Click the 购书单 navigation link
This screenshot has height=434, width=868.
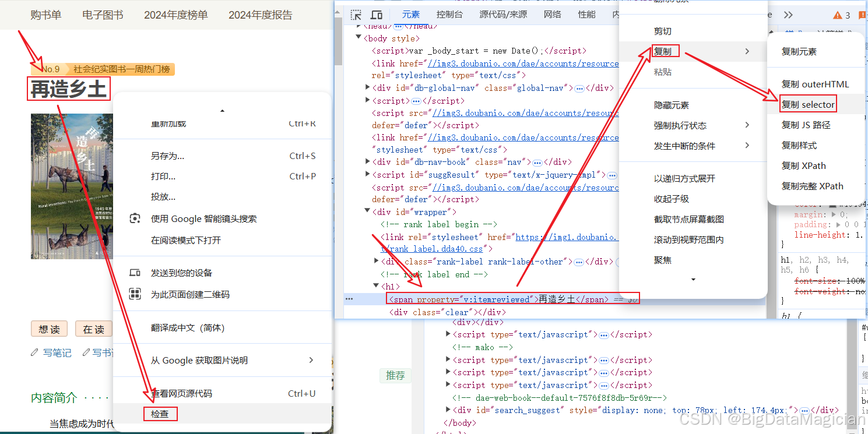46,15
